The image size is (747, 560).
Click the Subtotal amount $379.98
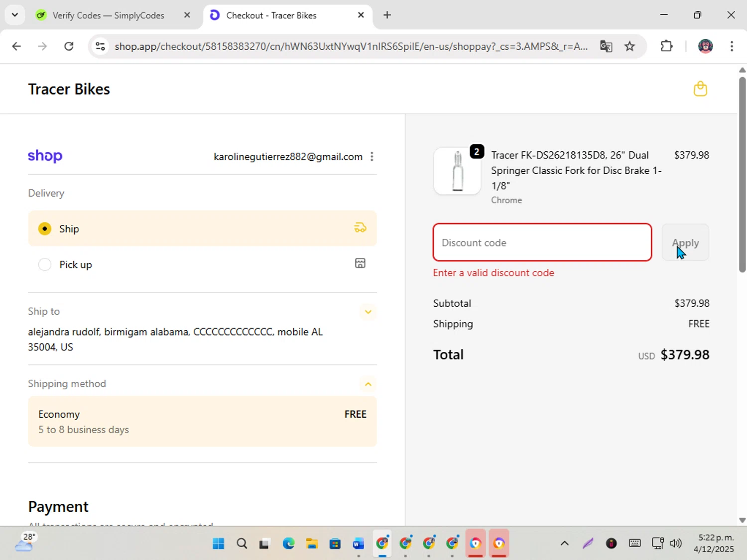[692, 303]
